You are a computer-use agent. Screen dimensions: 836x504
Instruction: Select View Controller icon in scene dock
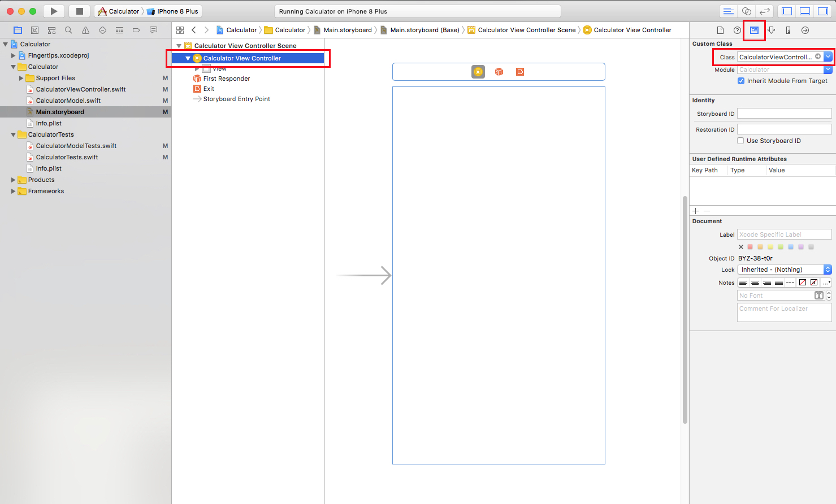click(x=478, y=72)
